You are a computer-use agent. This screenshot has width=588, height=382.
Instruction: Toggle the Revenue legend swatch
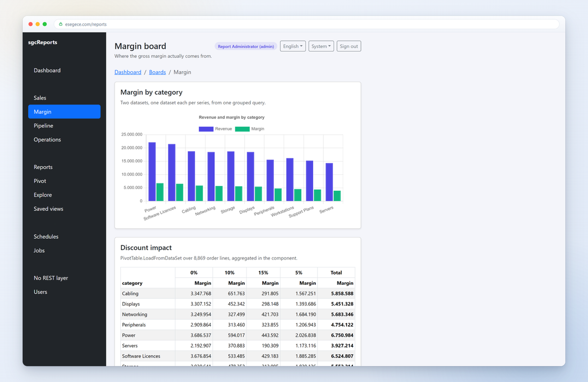[206, 129]
